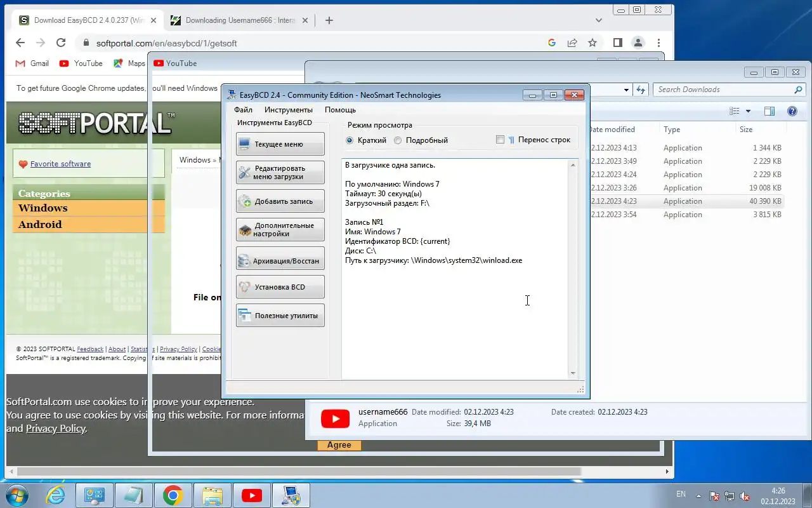Open the YouTube bookmark next to Gmail

(x=81, y=63)
